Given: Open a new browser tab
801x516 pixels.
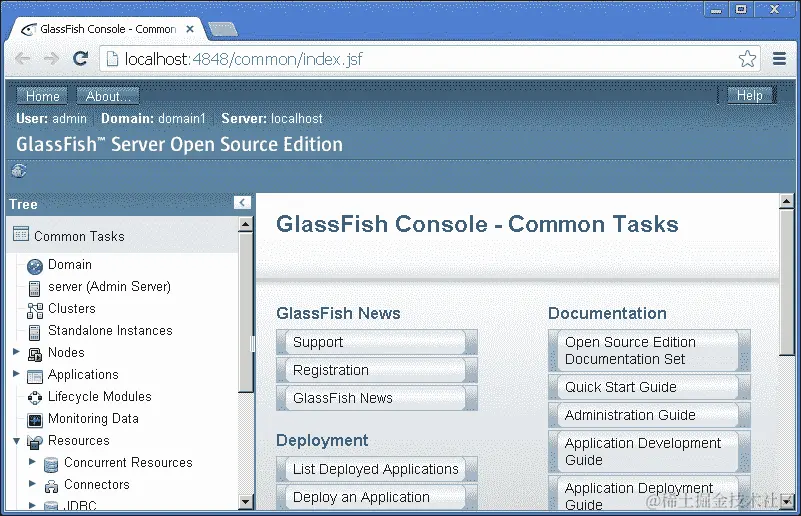Looking at the screenshot, I should (x=223, y=29).
